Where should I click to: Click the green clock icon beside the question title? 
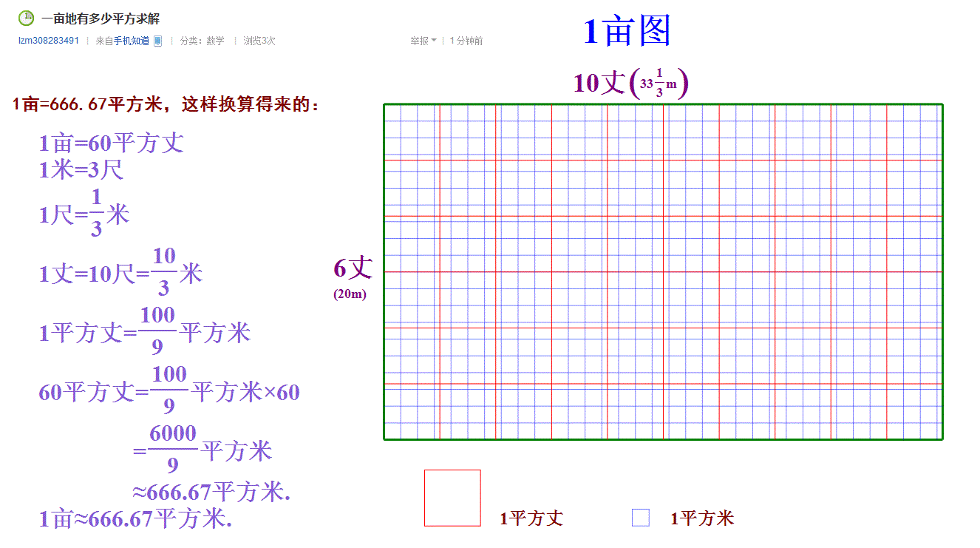click(26, 18)
